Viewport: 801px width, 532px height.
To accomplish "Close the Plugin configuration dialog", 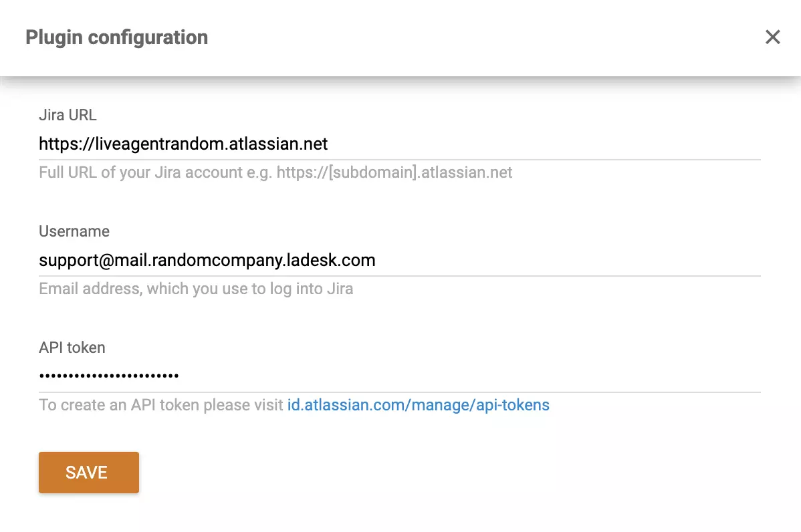I will coord(772,37).
